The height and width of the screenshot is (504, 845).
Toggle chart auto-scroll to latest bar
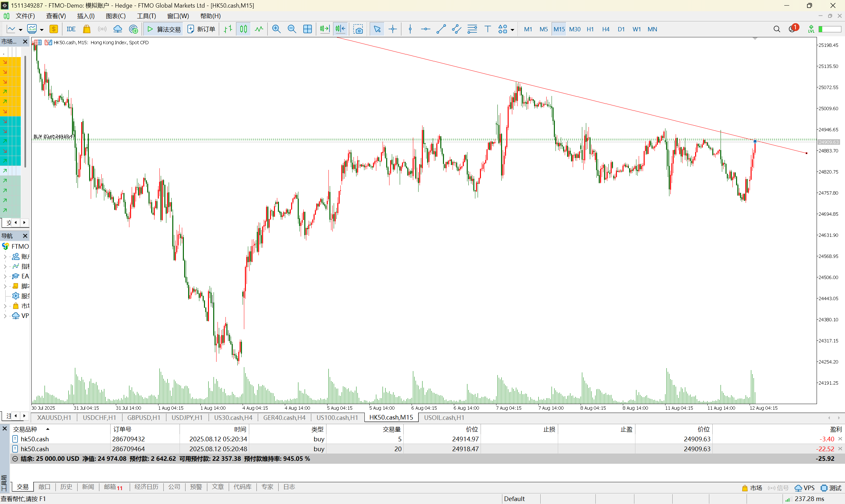coord(324,29)
